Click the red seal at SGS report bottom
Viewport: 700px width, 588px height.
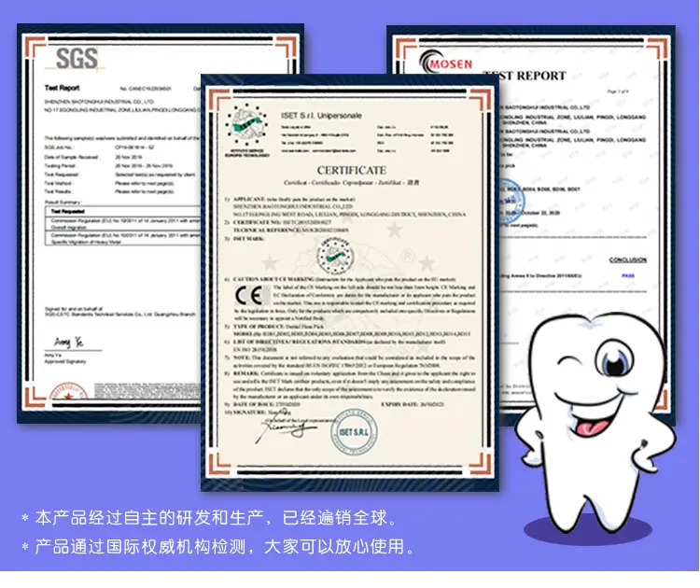point(68,391)
